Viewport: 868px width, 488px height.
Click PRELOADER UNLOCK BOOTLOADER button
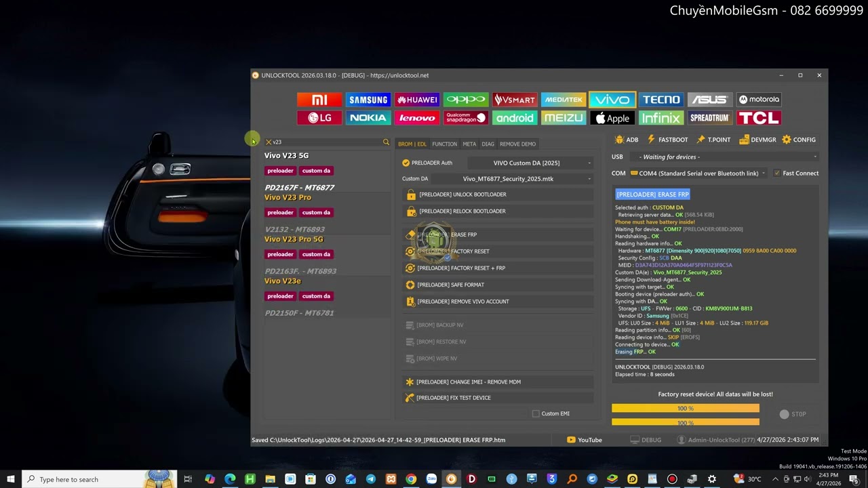498,195
